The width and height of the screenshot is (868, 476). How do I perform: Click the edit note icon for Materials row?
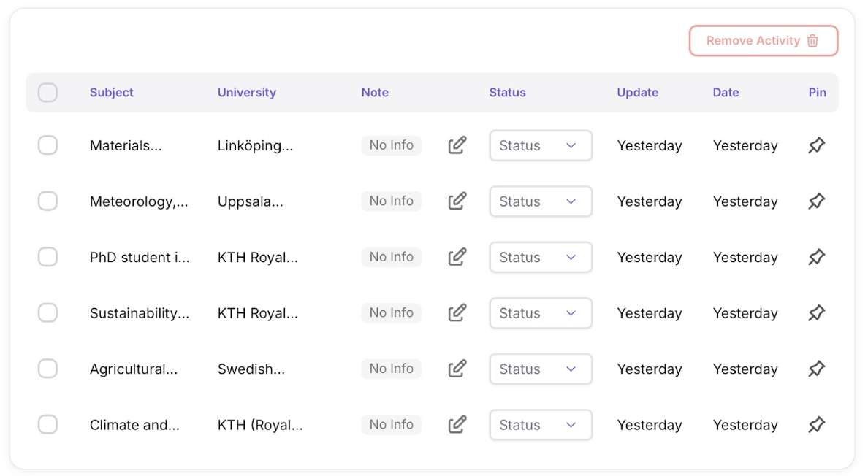coord(457,145)
